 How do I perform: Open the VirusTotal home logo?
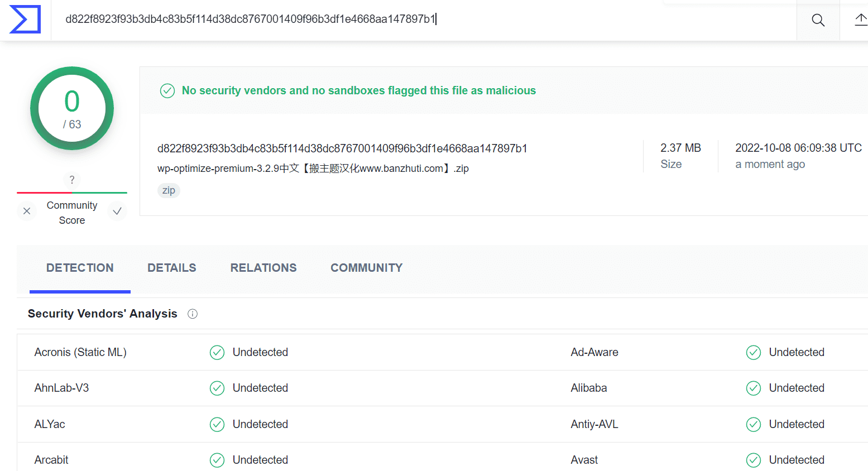(x=25, y=20)
